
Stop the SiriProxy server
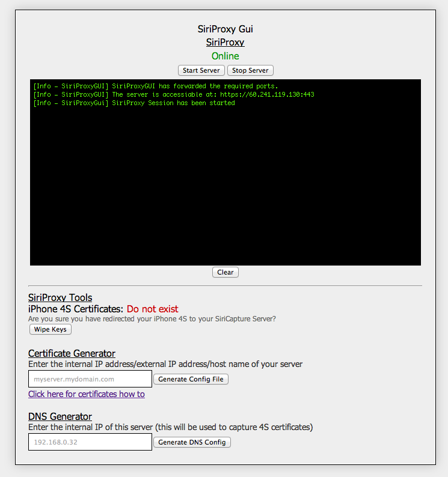250,70
